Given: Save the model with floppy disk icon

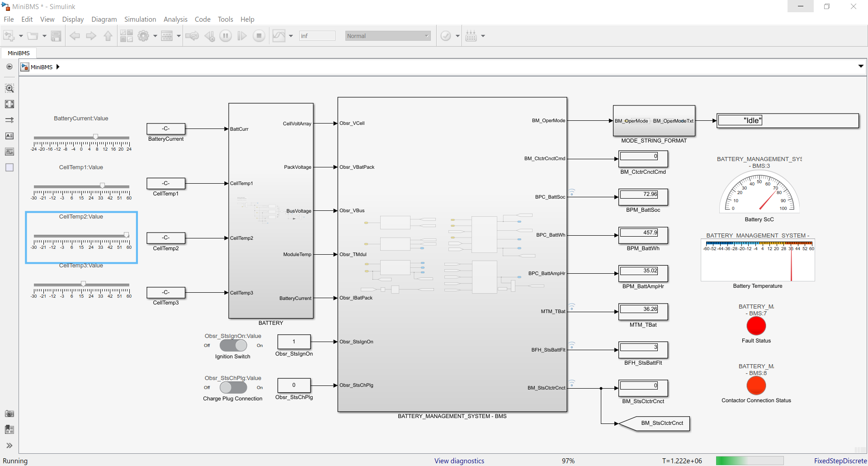Looking at the screenshot, I should tap(56, 36).
